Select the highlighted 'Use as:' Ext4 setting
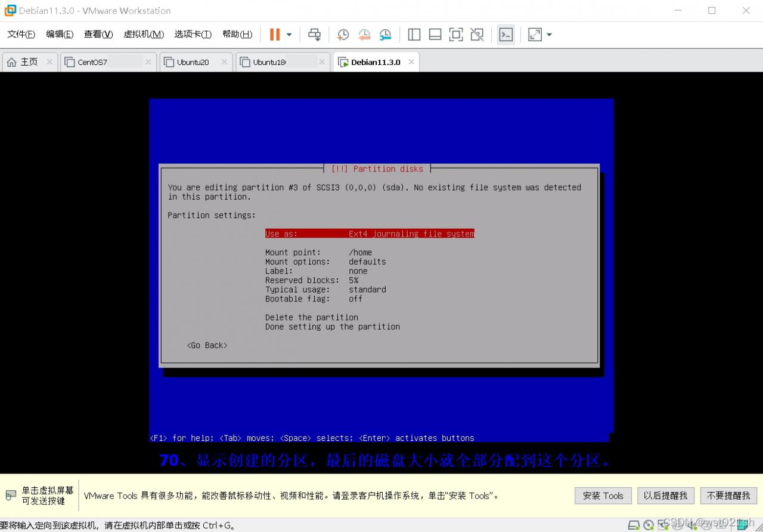Viewport: 763px width, 532px height. pos(370,234)
